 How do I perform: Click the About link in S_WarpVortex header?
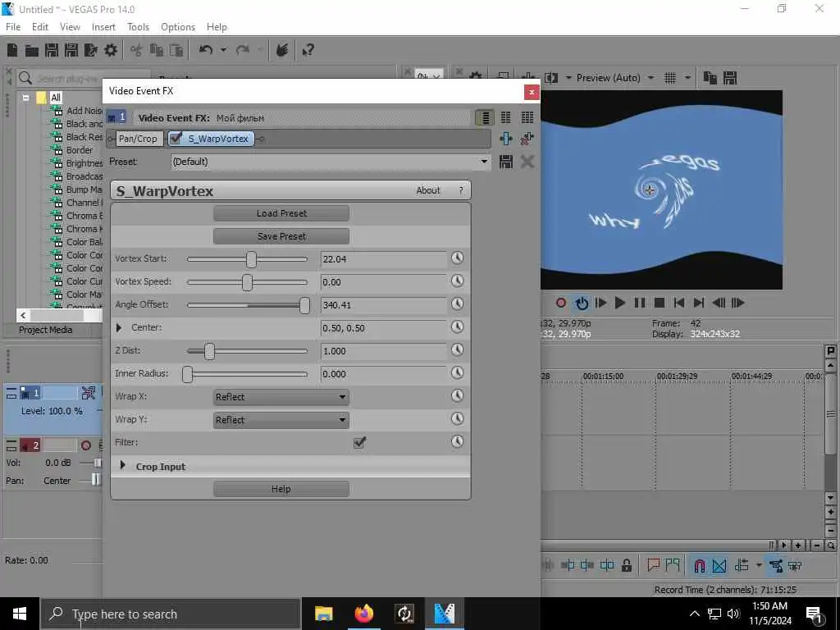428,190
